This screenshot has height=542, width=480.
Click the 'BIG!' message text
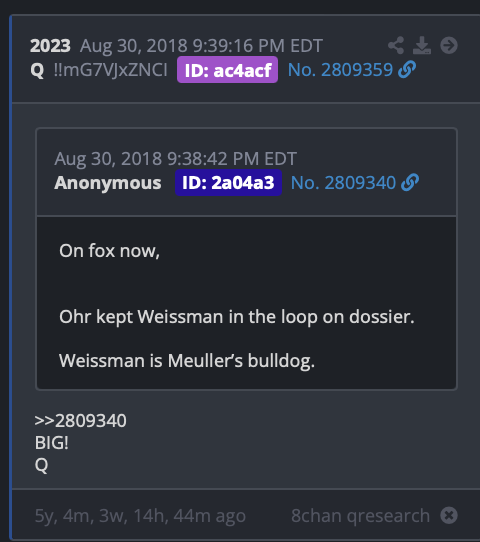(x=52, y=442)
